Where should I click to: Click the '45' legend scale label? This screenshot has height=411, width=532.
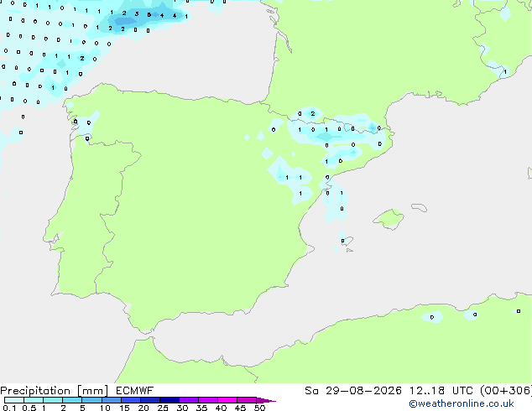(240, 408)
